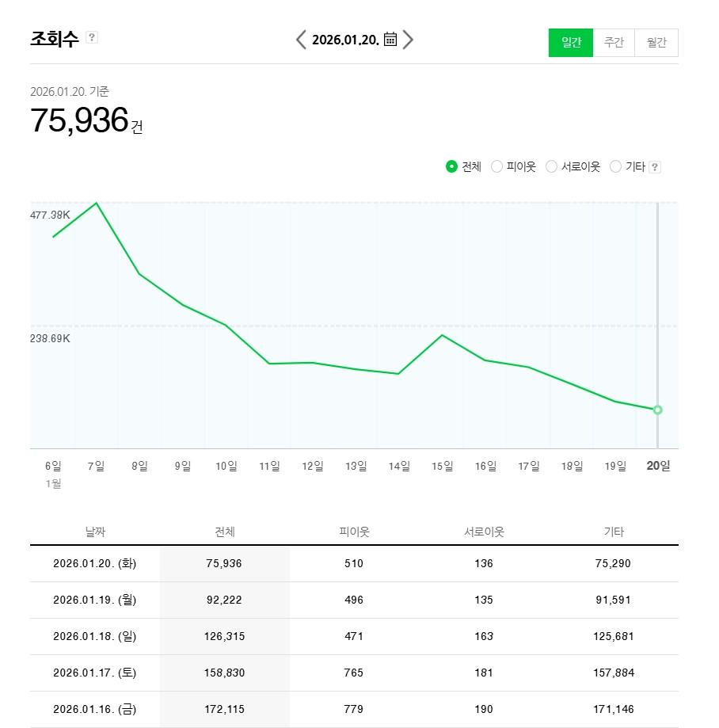Go to next date with right arrow
719x728 pixels.
[x=408, y=40]
